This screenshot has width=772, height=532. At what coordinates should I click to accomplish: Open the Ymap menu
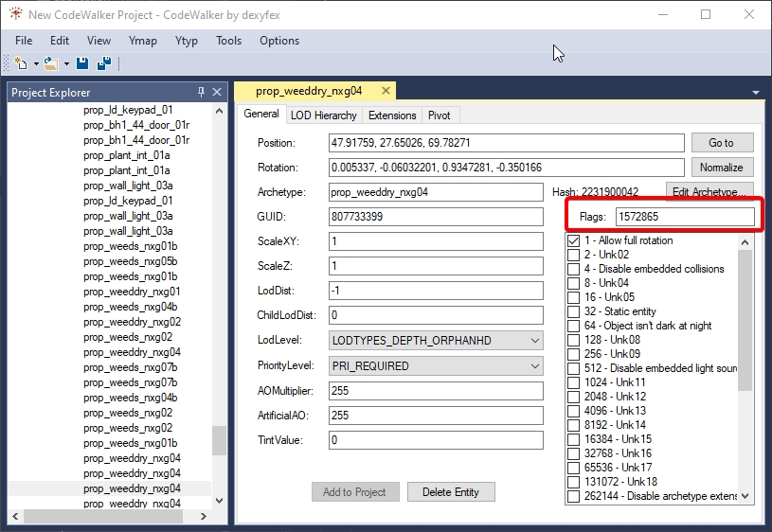(x=143, y=41)
